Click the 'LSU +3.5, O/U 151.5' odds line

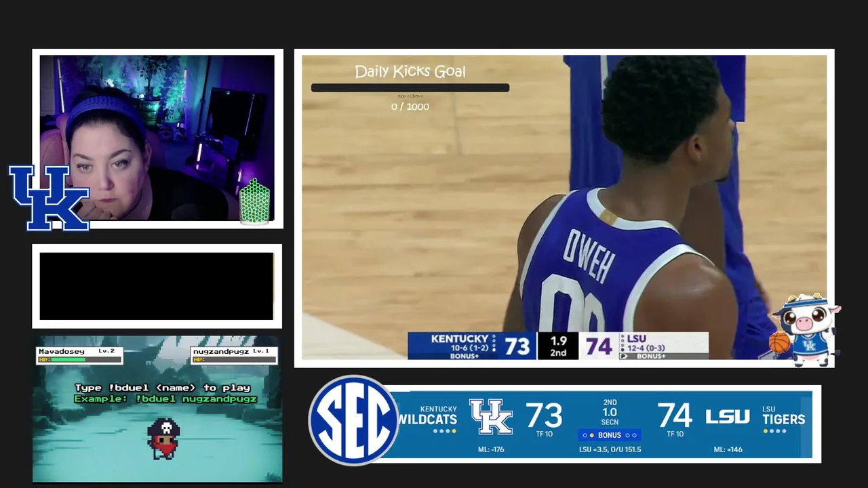pyautogui.click(x=610, y=449)
